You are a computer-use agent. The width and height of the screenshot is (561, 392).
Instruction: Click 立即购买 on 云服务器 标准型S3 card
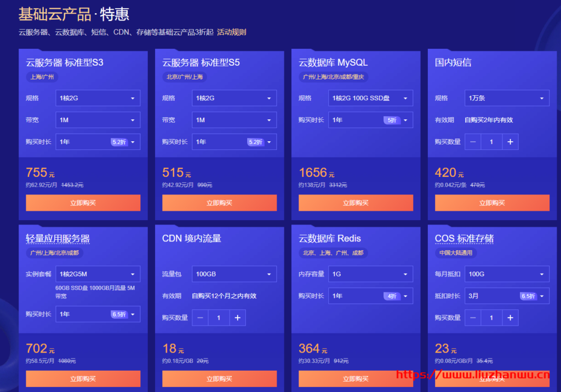point(83,203)
